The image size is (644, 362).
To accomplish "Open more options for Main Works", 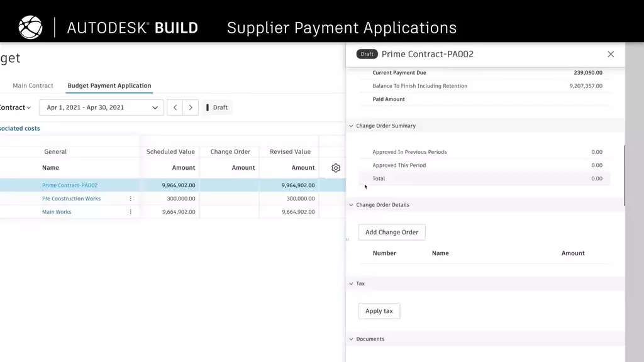I will click(x=131, y=212).
